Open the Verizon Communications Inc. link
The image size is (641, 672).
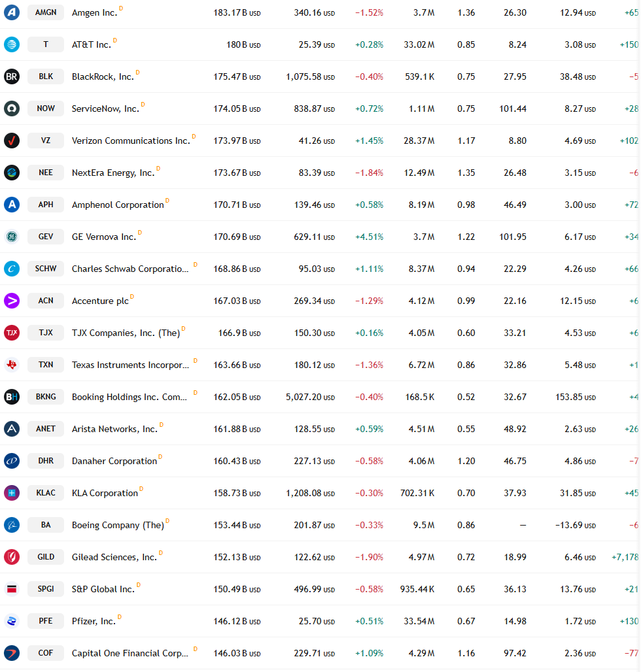(x=131, y=141)
